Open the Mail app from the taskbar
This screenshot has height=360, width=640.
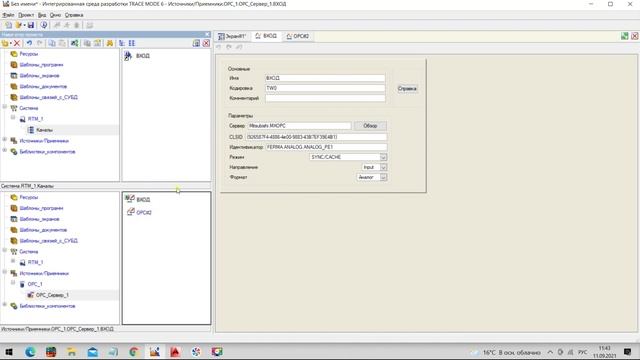point(93,352)
